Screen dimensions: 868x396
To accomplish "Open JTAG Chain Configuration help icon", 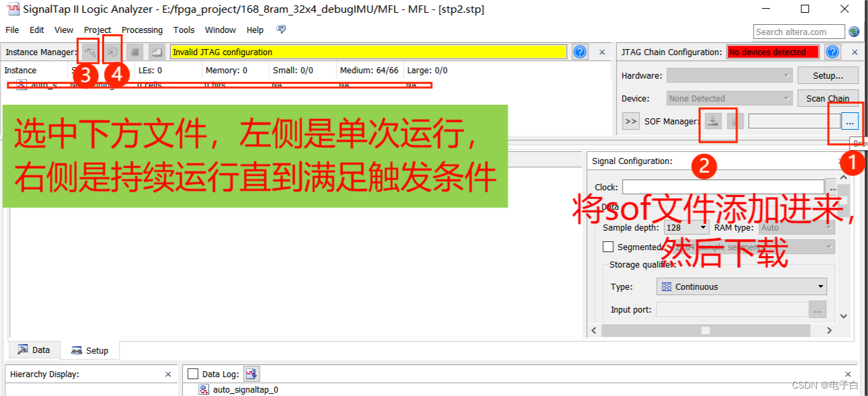I will point(832,52).
